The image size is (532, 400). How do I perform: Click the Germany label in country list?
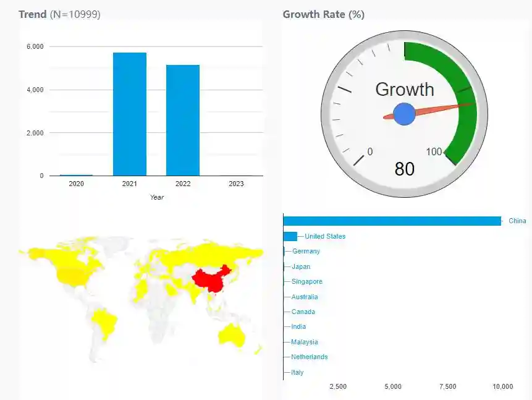[x=306, y=252]
